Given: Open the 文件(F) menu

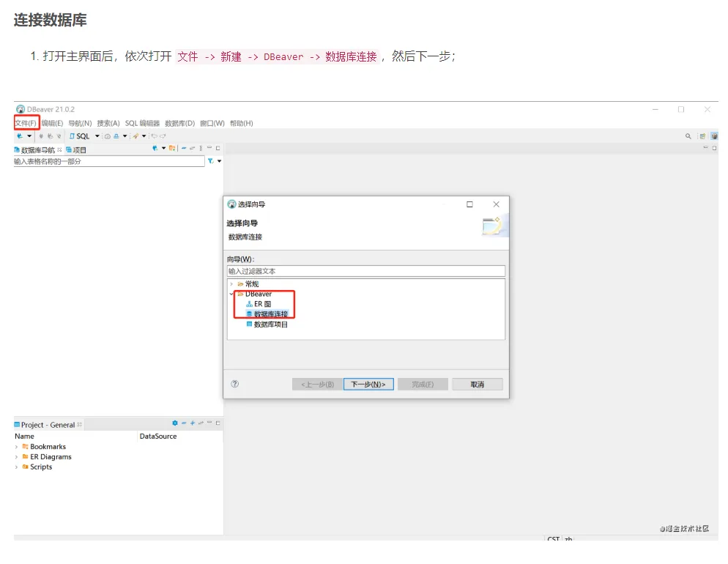Looking at the screenshot, I should pyautogui.click(x=26, y=123).
